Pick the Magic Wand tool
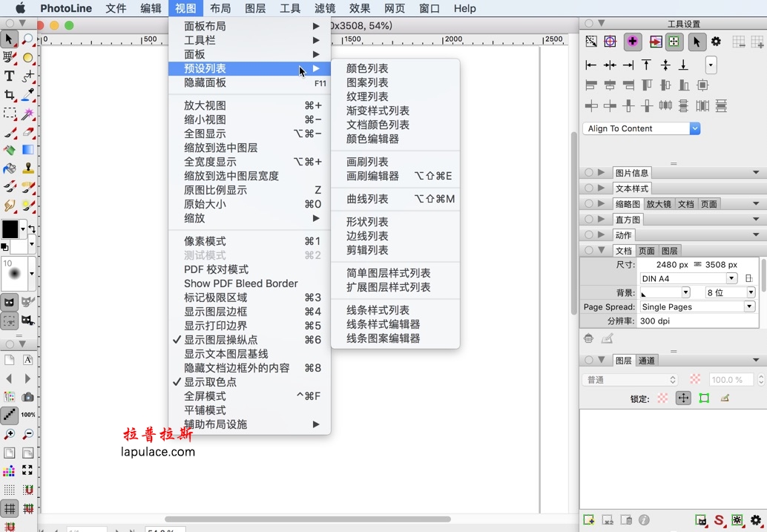 [28, 114]
